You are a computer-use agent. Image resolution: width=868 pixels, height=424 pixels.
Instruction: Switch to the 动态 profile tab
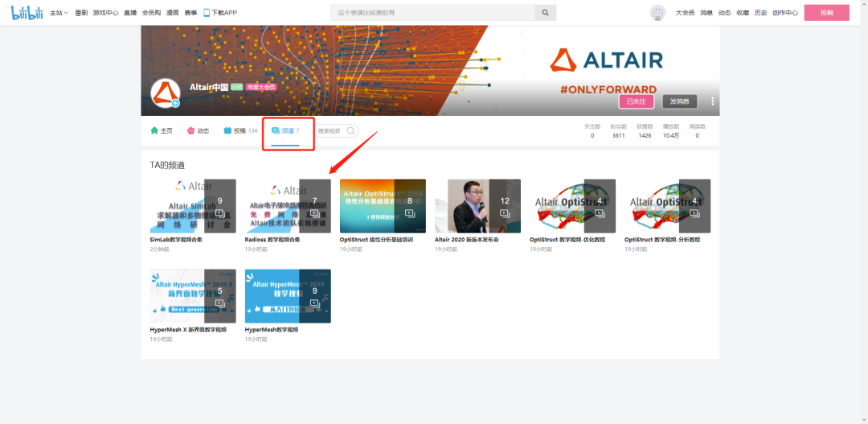point(199,131)
